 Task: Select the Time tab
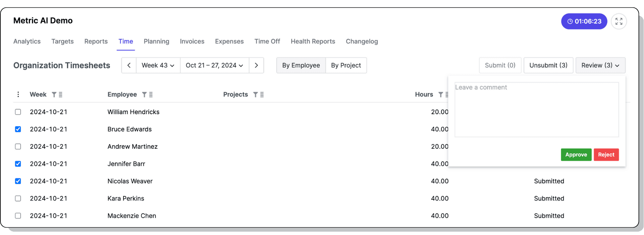tap(126, 41)
